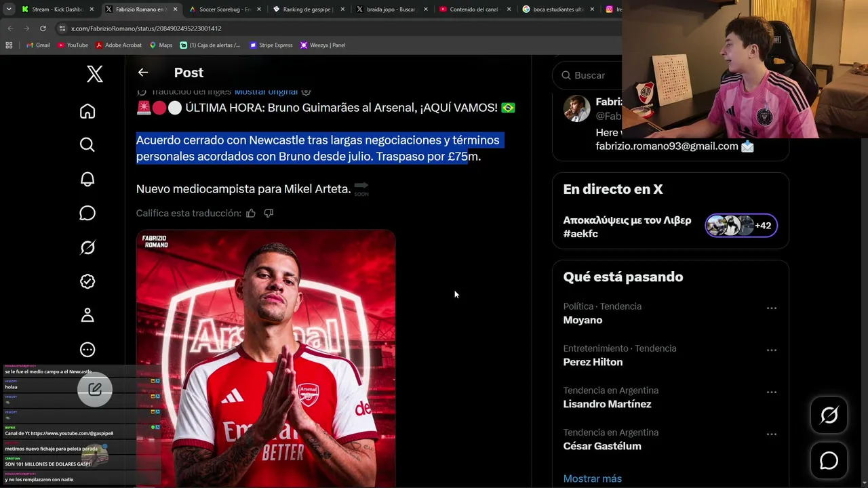Close the Fabrizio Romano tab
This screenshot has height=488, width=868.
176,9
